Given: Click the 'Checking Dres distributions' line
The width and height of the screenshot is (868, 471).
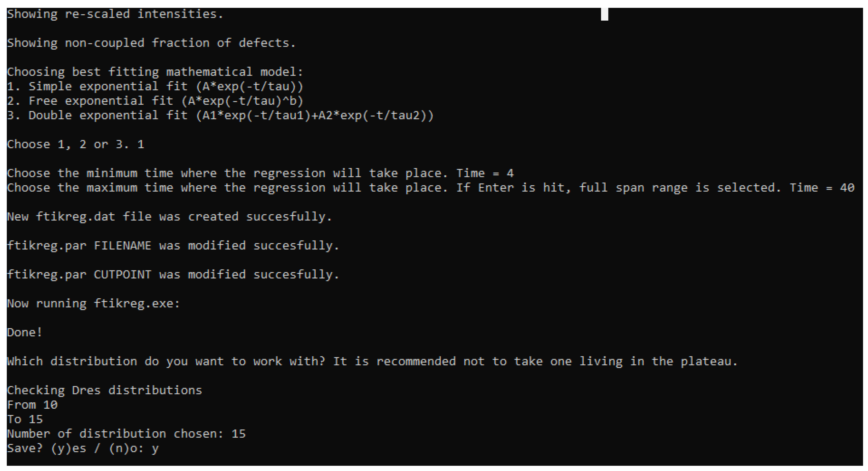Looking at the screenshot, I should [x=105, y=390].
